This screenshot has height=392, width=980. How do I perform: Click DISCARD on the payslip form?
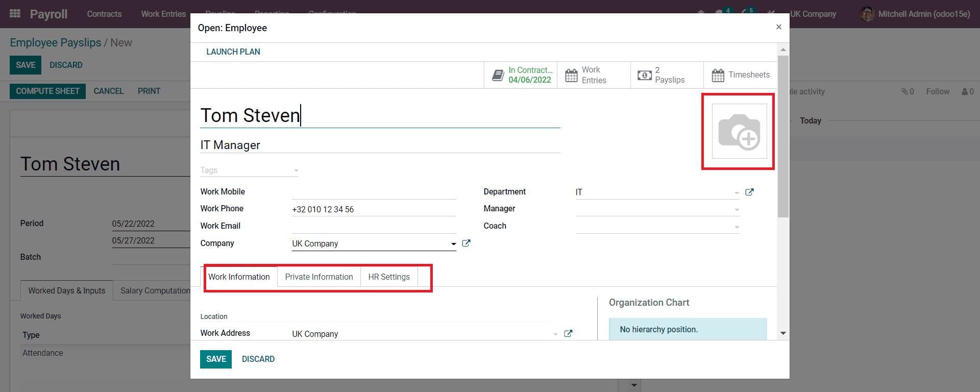66,65
